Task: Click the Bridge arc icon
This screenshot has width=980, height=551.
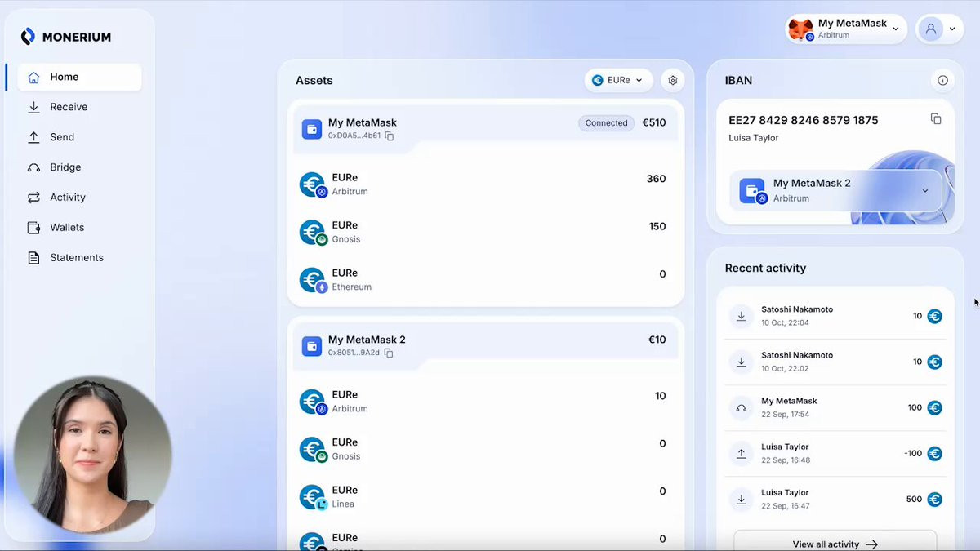Action: [x=33, y=167]
